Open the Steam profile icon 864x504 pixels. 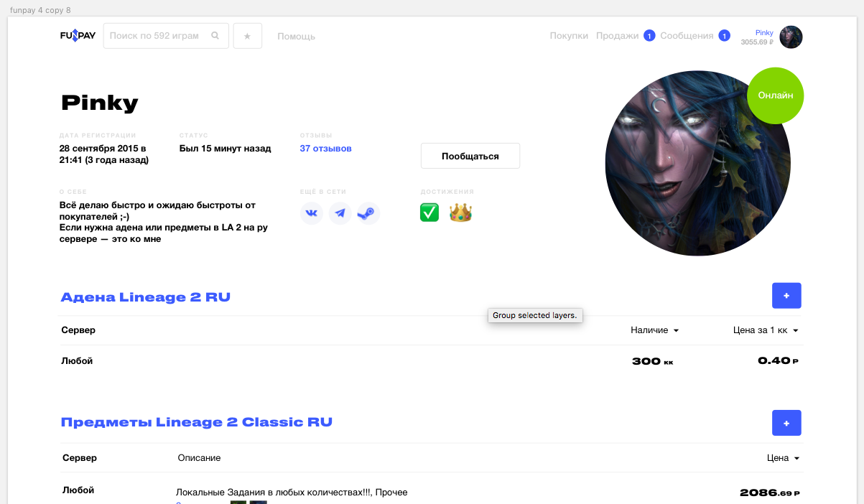pos(368,213)
